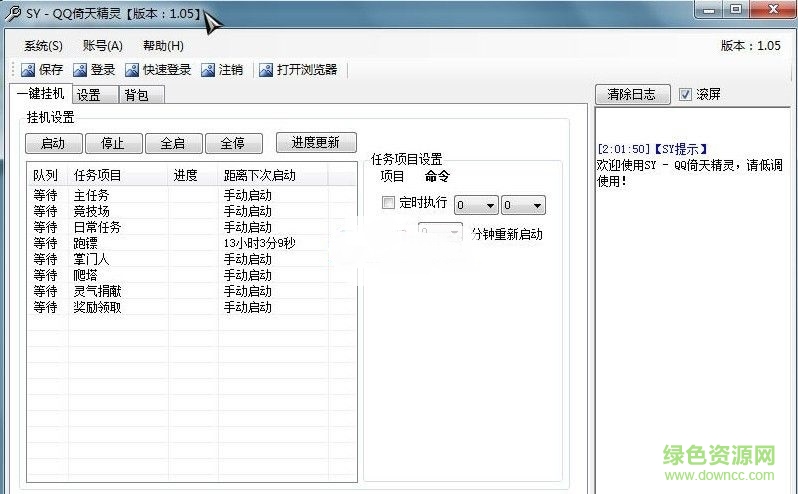Click the app key icon in title bar
798x494 pixels.
(13, 13)
